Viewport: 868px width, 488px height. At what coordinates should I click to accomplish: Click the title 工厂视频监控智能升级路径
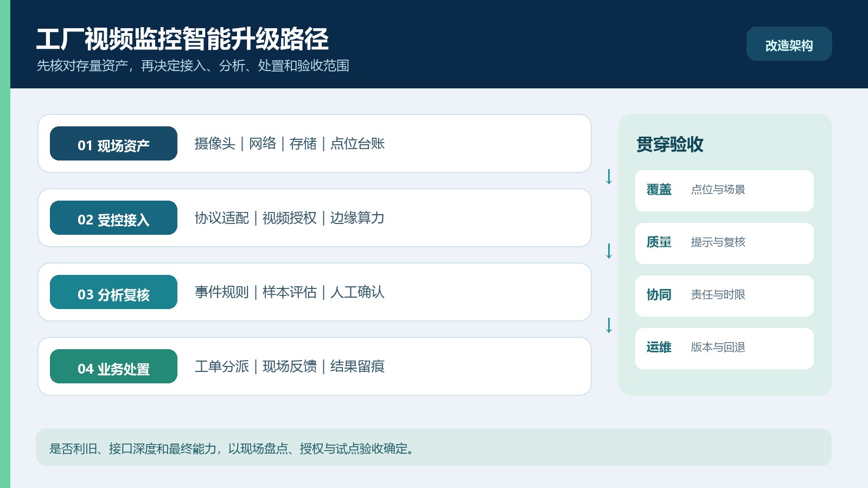[x=183, y=39]
